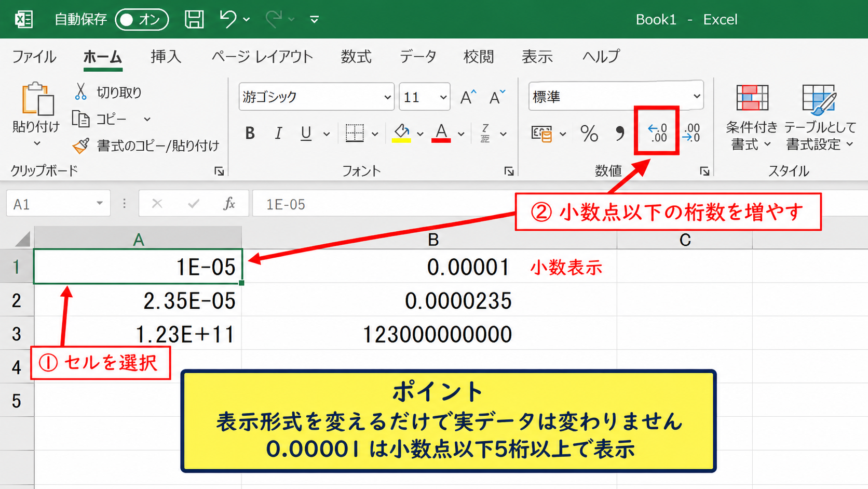
Task: Open the redo history dropdown
Action: pos(291,20)
